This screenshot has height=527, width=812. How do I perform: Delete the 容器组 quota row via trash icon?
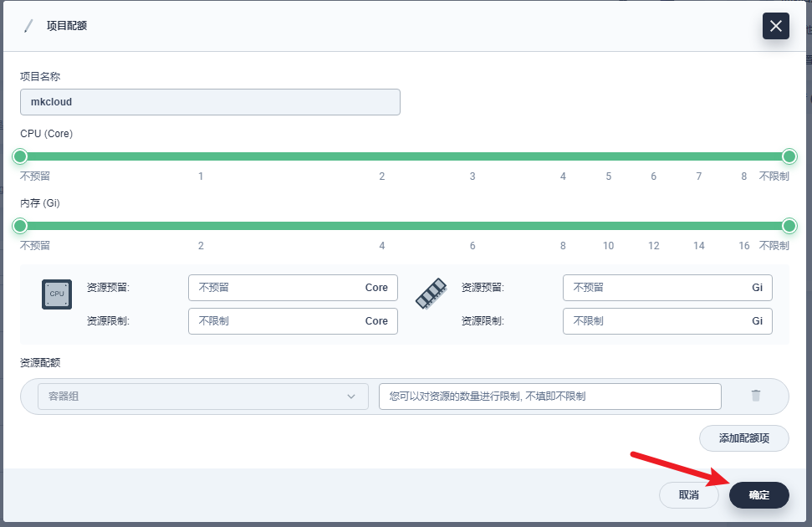[755, 396]
